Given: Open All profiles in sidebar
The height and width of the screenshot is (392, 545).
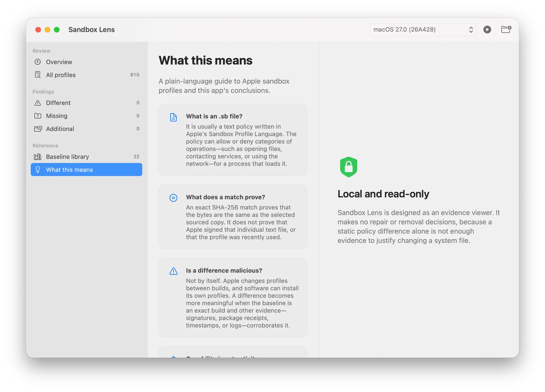Looking at the screenshot, I should tap(86, 75).
